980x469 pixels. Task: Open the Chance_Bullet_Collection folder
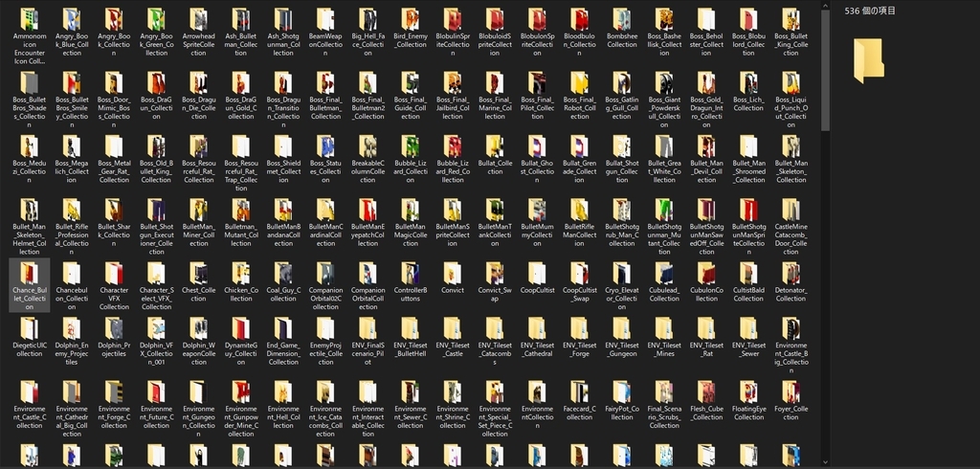(30, 284)
